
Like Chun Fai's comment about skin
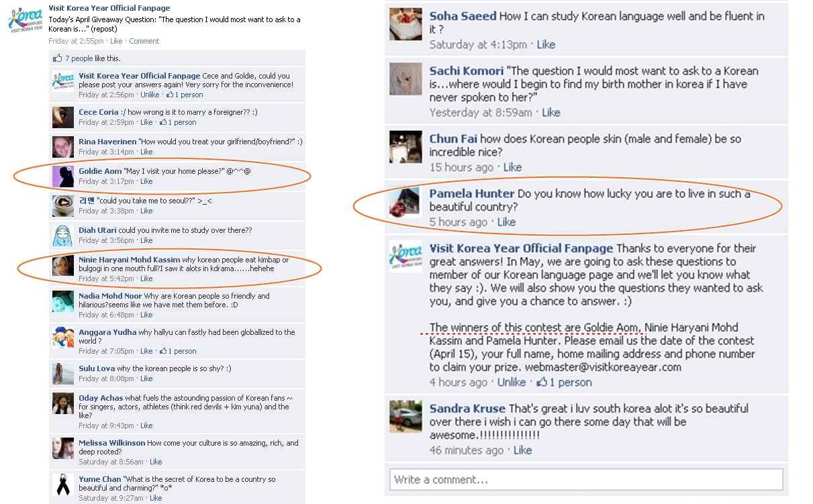point(512,167)
